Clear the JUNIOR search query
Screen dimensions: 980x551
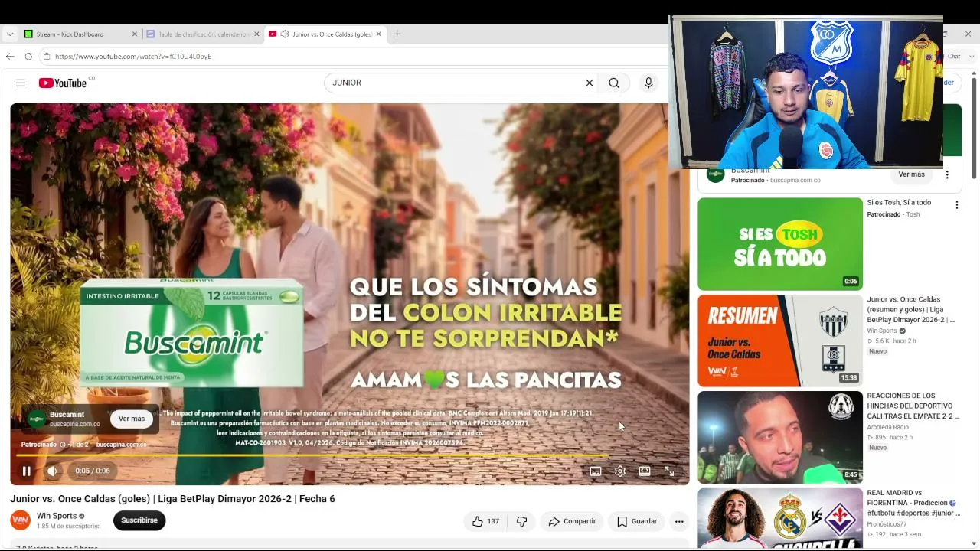coord(590,83)
